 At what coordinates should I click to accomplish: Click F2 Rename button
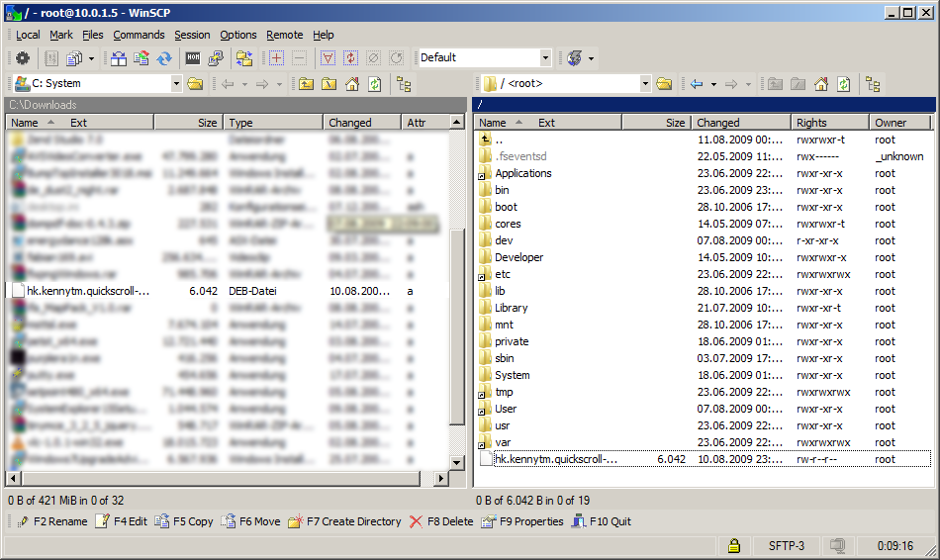pyautogui.click(x=52, y=521)
